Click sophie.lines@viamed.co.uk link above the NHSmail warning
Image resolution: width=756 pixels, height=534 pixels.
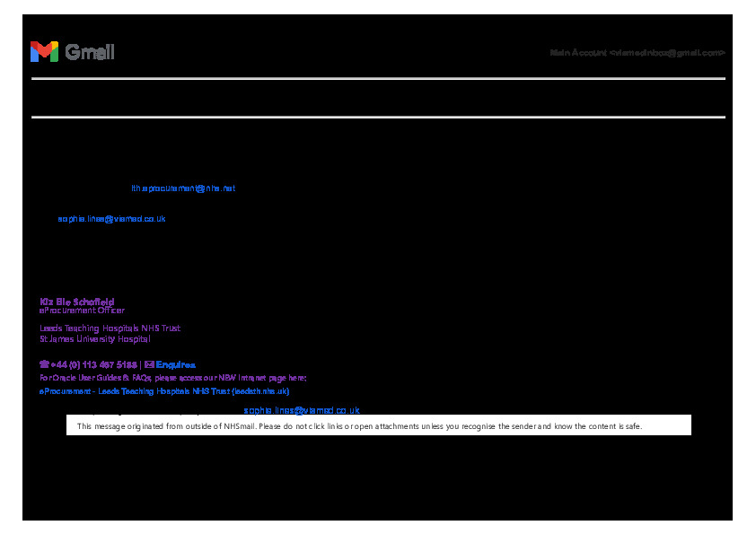302,410
